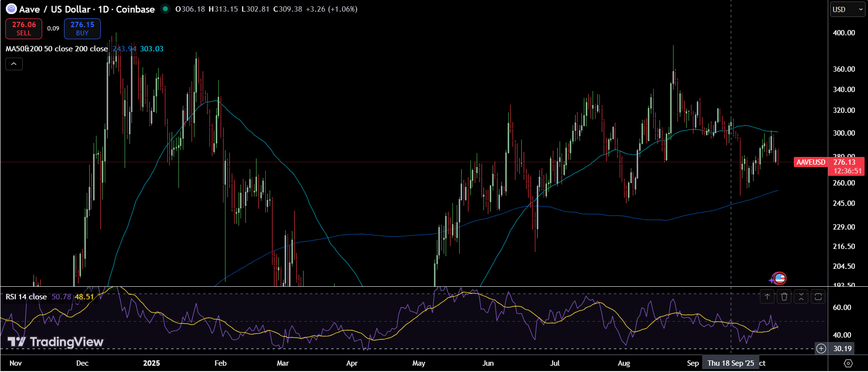This screenshot has height=372, width=868.
Task: Click the red SELL button at 276.06
Action: [x=24, y=29]
